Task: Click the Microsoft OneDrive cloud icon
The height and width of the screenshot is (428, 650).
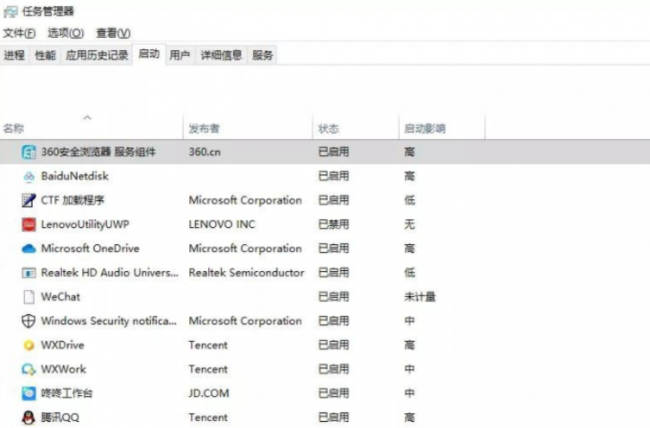Action: 29,248
